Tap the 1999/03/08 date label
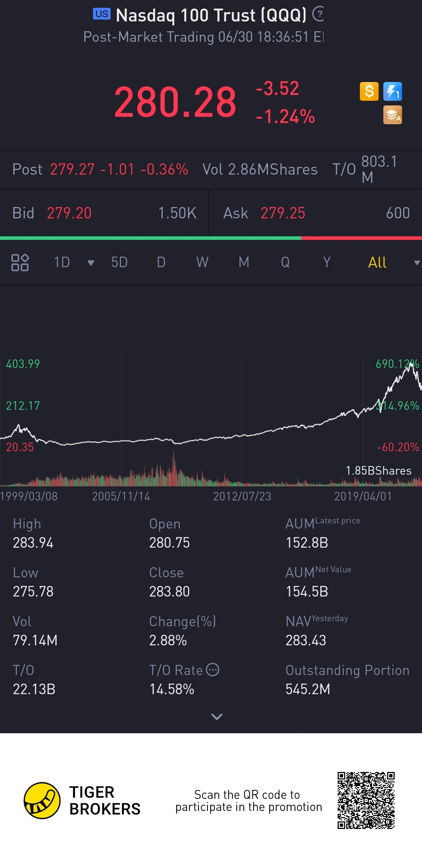Image resolution: width=422 pixels, height=868 pixels. [x=29, y=496]
